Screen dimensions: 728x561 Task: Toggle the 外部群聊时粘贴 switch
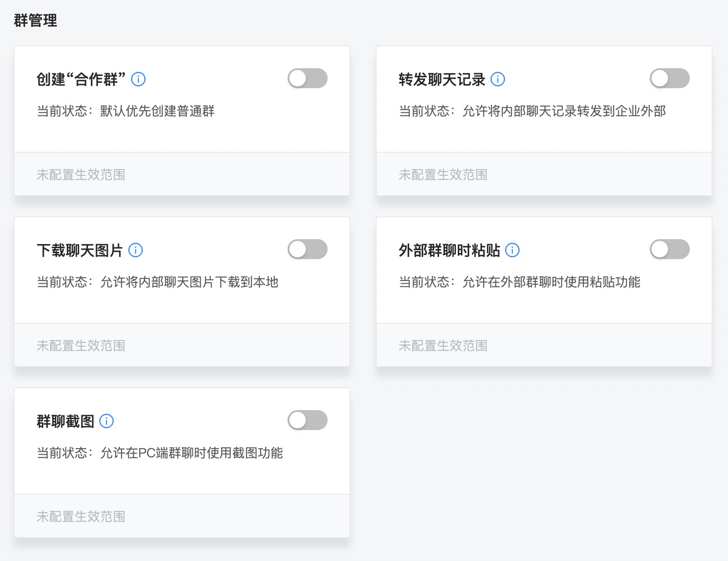[x=670, y=249]
